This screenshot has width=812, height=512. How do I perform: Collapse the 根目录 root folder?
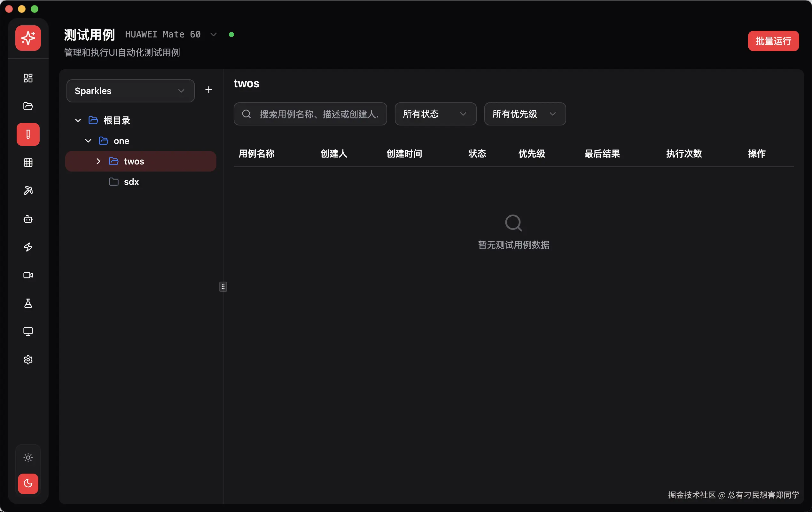(78, 121)
